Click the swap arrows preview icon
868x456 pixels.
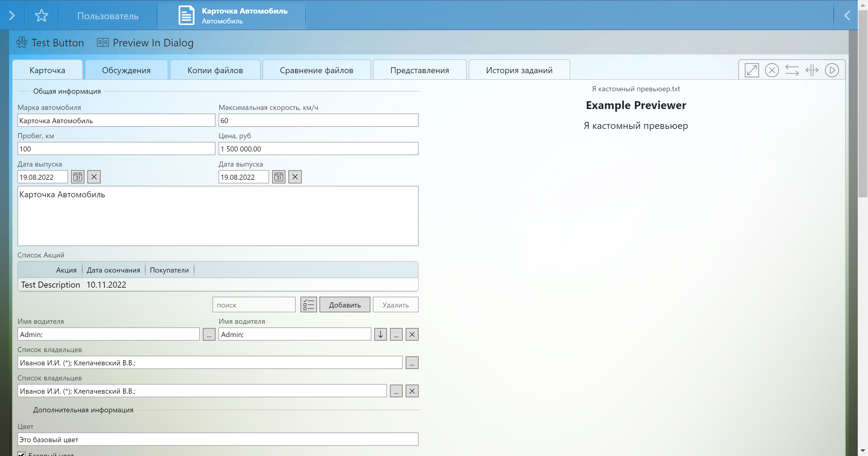point(792,70)
